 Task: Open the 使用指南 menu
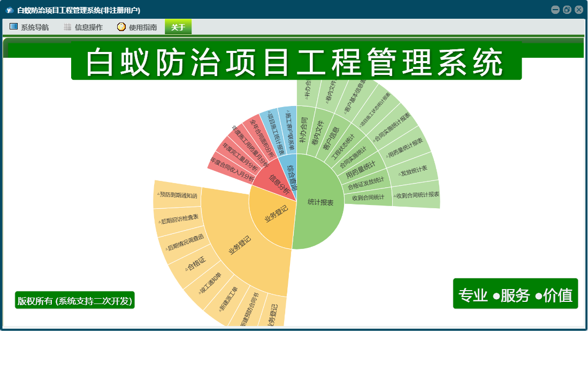click(138, 27)
